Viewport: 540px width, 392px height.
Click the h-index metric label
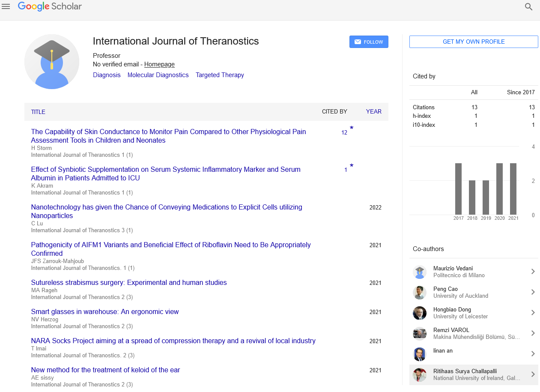422,116
